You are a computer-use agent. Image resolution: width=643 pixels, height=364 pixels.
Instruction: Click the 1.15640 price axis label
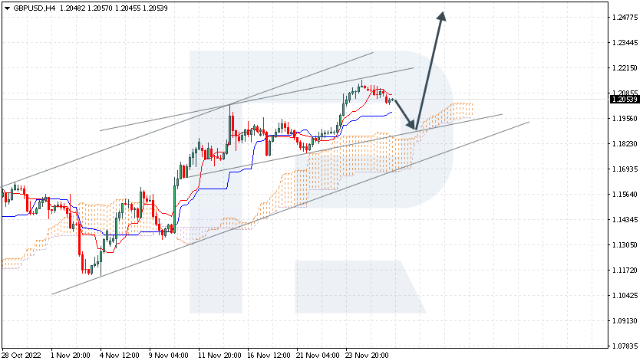(625, 195)
